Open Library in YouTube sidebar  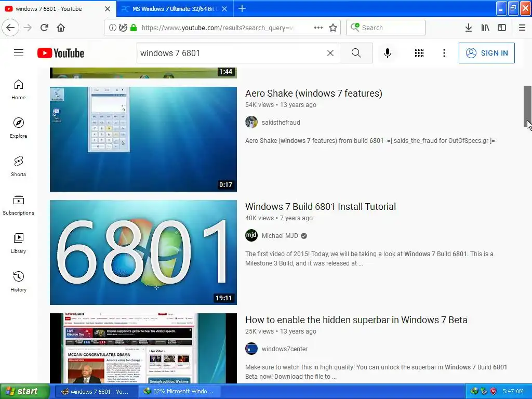(x=19, y=243)
